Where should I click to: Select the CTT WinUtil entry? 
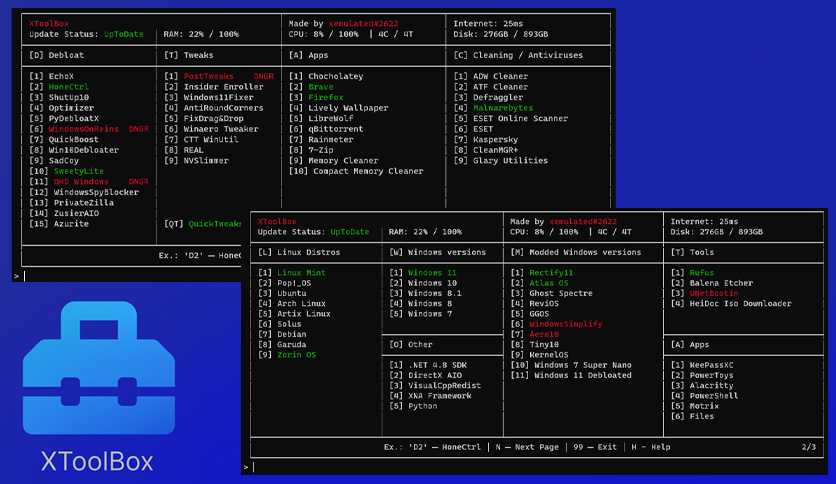[x=202, y=140]
